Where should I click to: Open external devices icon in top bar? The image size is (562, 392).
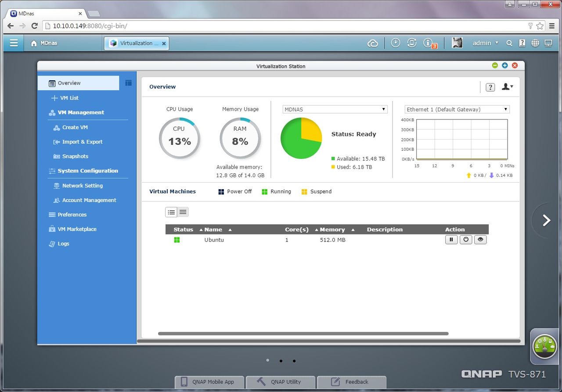[411, 43]
